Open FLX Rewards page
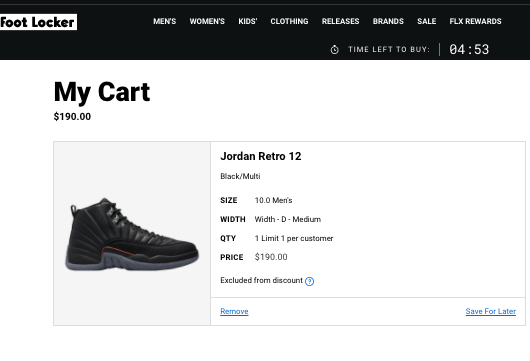530x361 pixels. click(475, 21)
